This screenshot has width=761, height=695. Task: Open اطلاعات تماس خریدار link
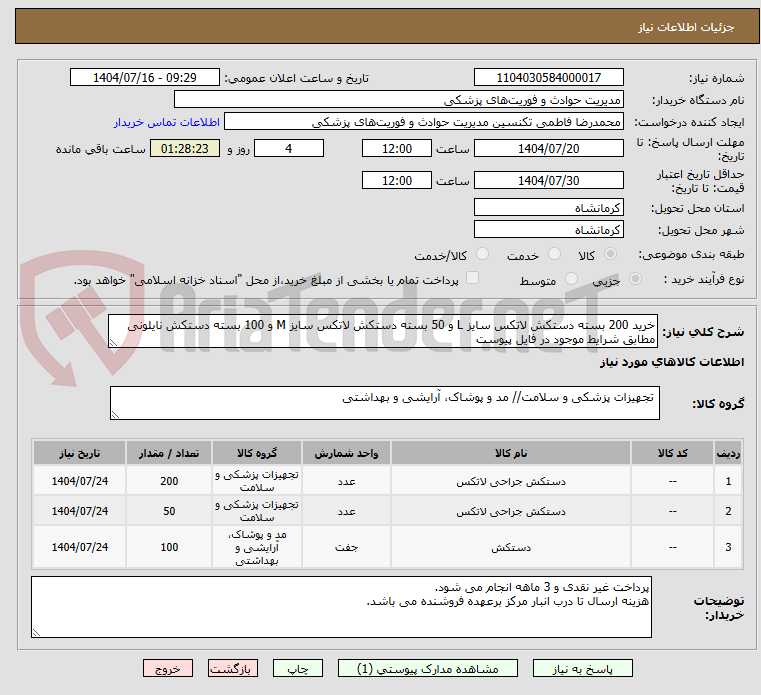click(167, 122)
